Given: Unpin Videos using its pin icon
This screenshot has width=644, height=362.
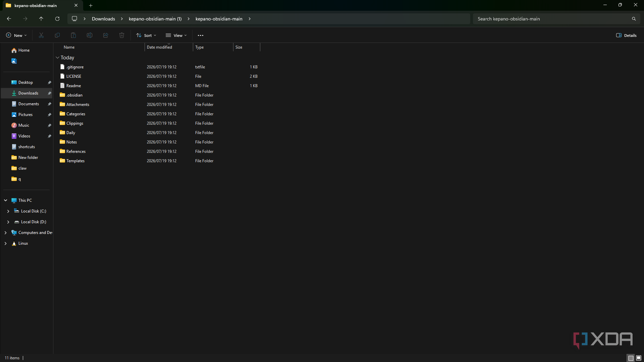Looking at the screenshot, I should click(x=49, y=136).
